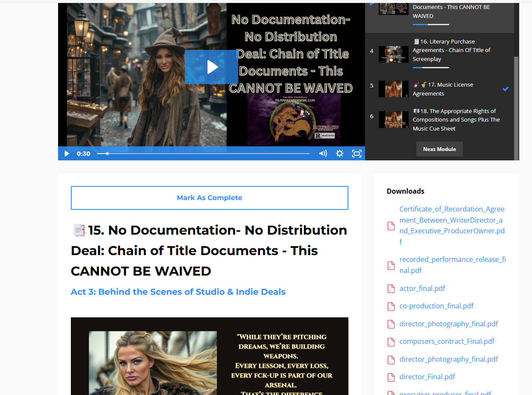Click PDF icon beside actor_final.pdf
This screenshot has height=395, width=532.
pyautogui.click(x=391, y=289)
